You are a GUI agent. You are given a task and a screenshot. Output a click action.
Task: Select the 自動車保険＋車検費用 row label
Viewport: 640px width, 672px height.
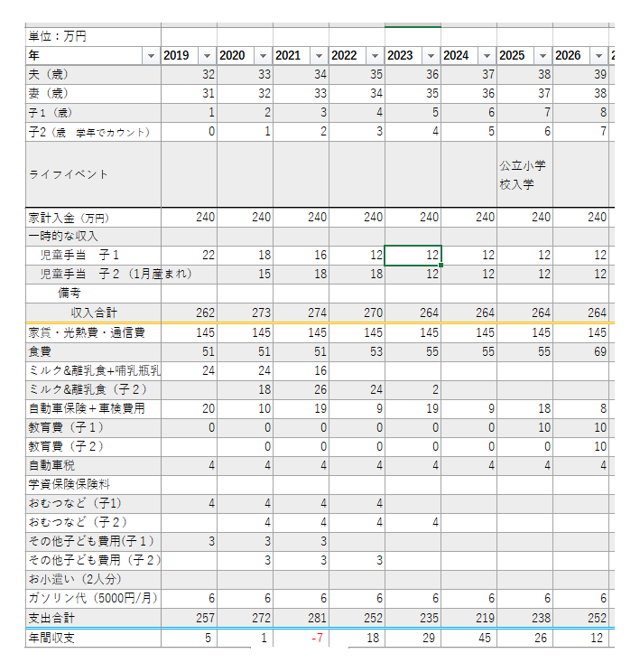click(x=93, y=409)
